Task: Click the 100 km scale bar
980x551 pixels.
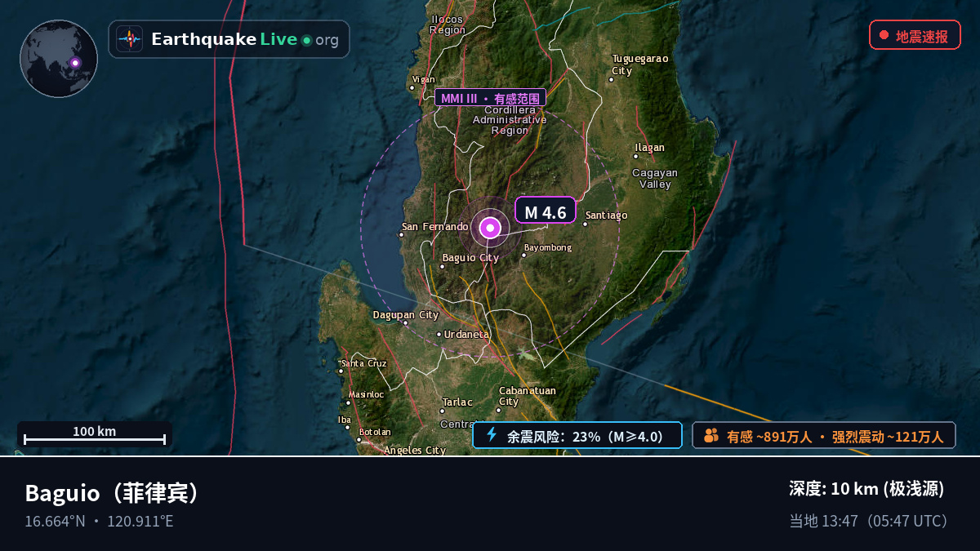Action: 95,435
